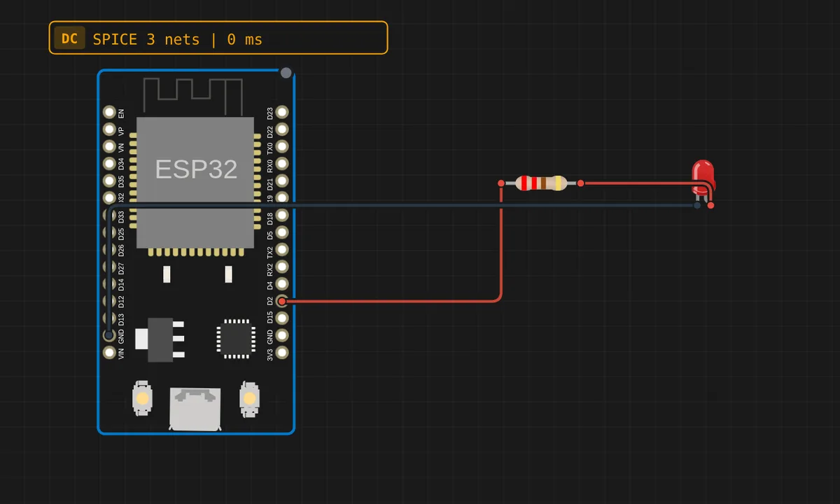Click the VP pin on the board
Image resolution: width=840 pixels, height=504 pixels.
109,129
